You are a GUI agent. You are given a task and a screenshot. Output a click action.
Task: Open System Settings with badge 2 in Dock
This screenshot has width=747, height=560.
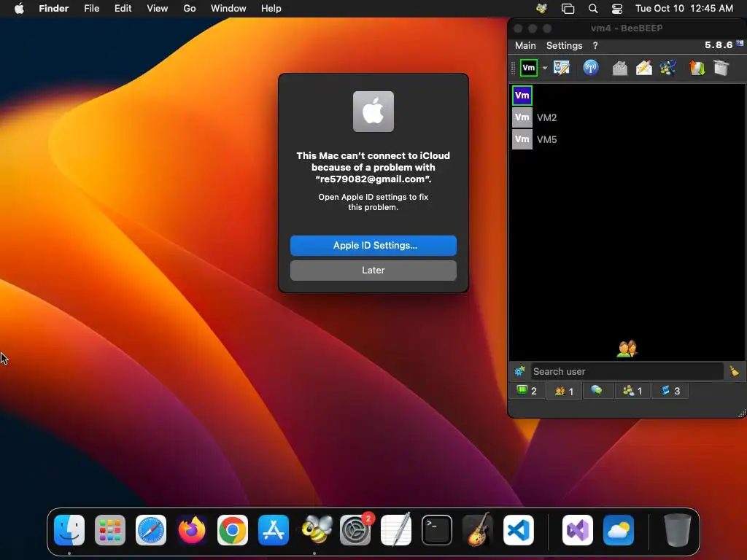click(x=355, y=530)
